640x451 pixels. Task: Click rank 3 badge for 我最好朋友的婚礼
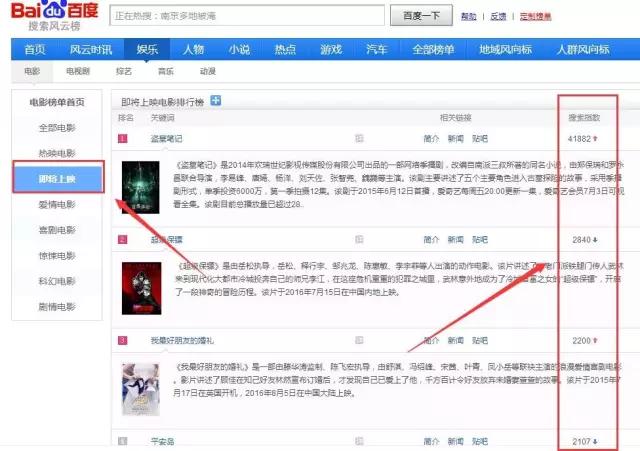[x=122, y=340]
